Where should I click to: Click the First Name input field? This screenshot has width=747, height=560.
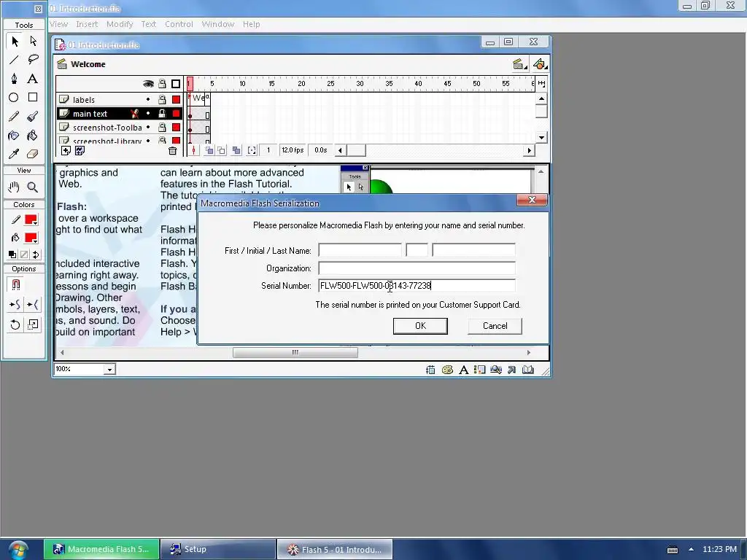tap(360, 250)
